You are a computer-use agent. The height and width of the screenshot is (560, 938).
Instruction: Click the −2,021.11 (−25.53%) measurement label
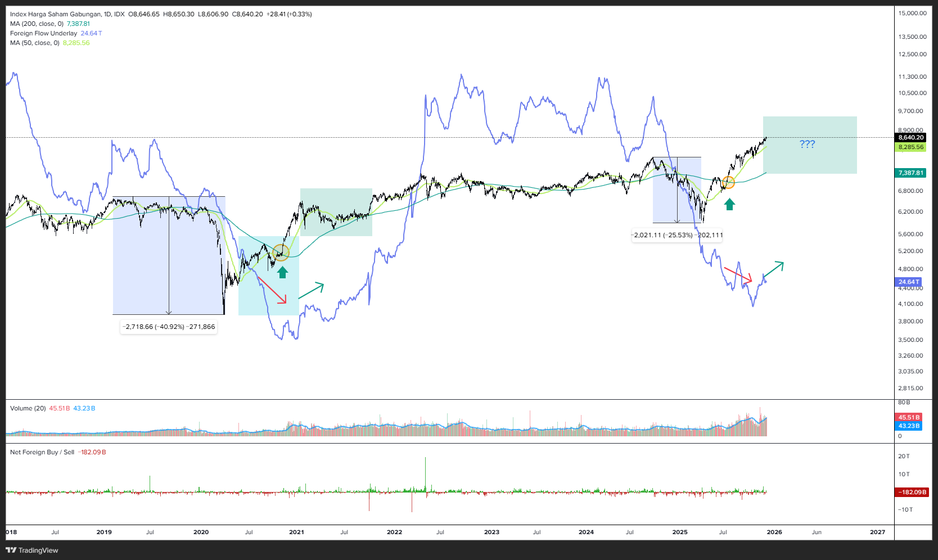pyautogui.click(x=677, y=235)
